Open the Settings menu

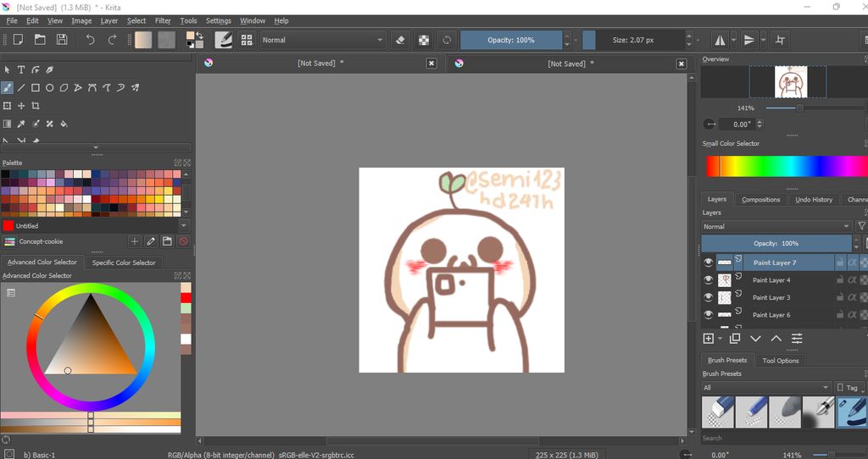click(219, 20)
